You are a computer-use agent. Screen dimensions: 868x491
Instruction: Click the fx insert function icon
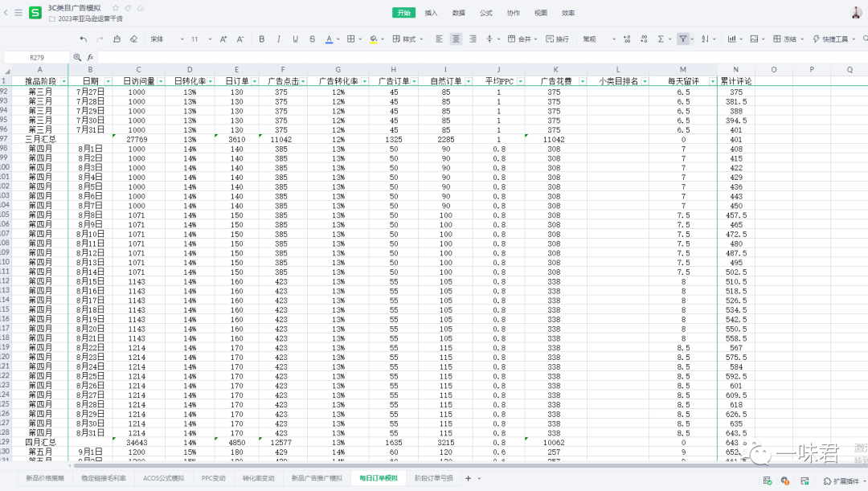(91, 57)
